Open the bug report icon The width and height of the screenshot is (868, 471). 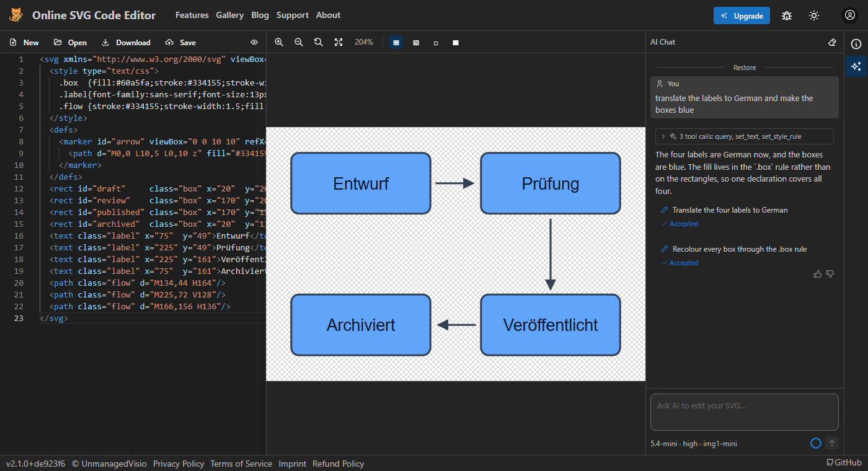tap(787, 15)
